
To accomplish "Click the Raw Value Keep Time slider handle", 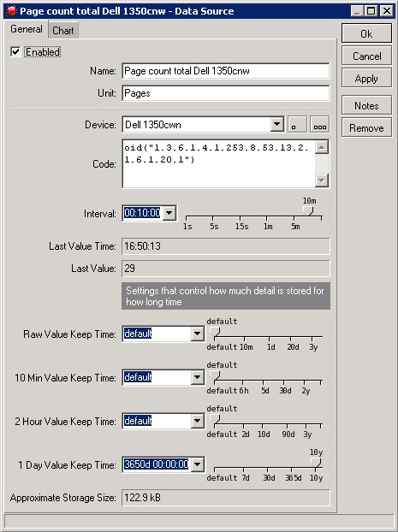I will click(x=215, y=332).
